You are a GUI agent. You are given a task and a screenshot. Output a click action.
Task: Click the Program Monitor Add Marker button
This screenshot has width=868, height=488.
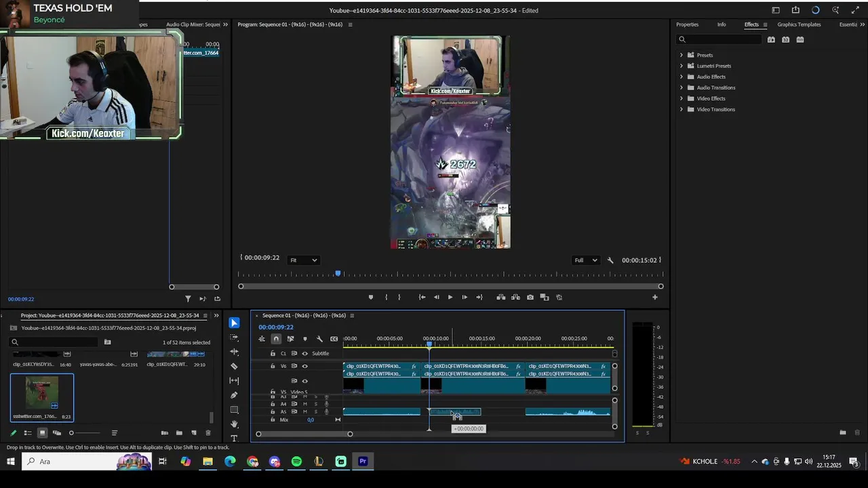click(370, 297)
